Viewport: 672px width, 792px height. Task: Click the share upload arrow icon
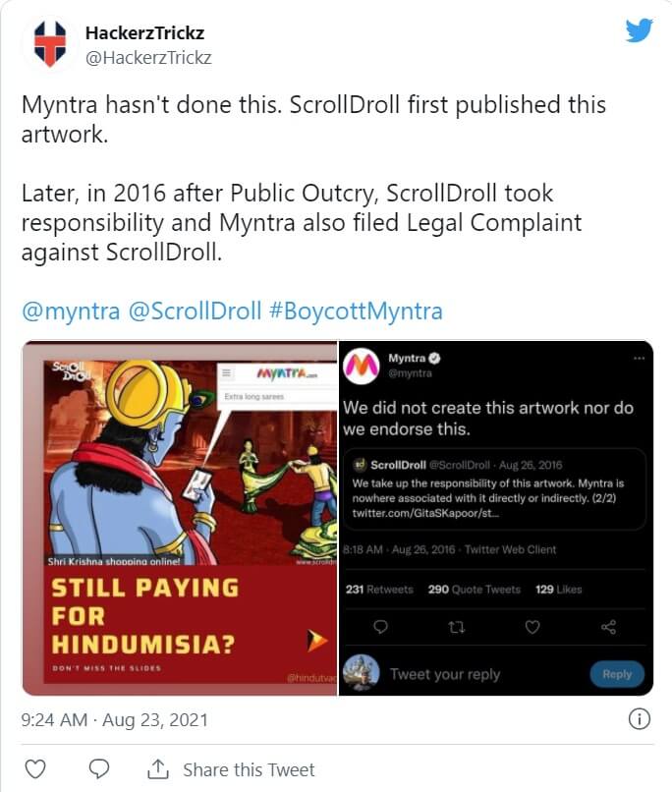point(158,768)
